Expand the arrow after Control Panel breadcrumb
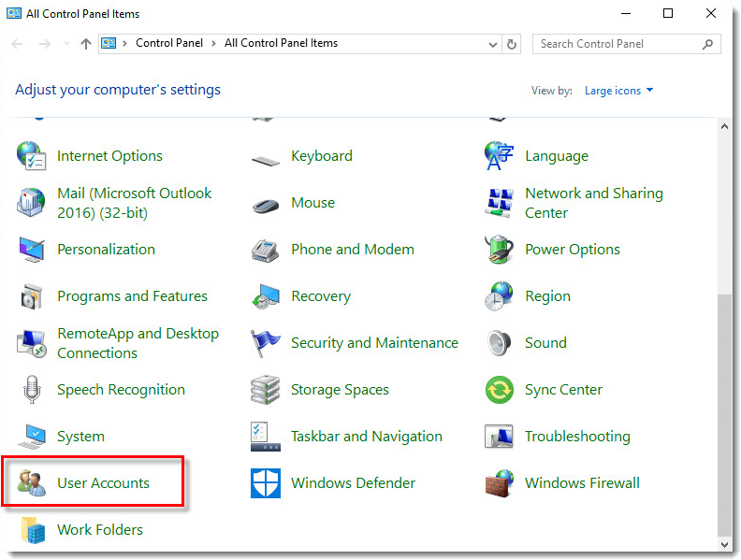Image resolution: width=741 pixels, height=560 pixels. click(213, 44)
